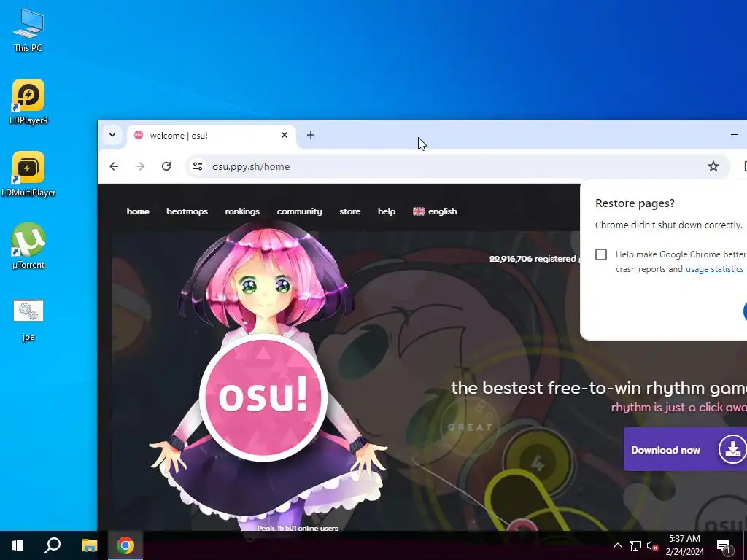Click Chrome's forward navigation arrow

[x=139, y=166]
